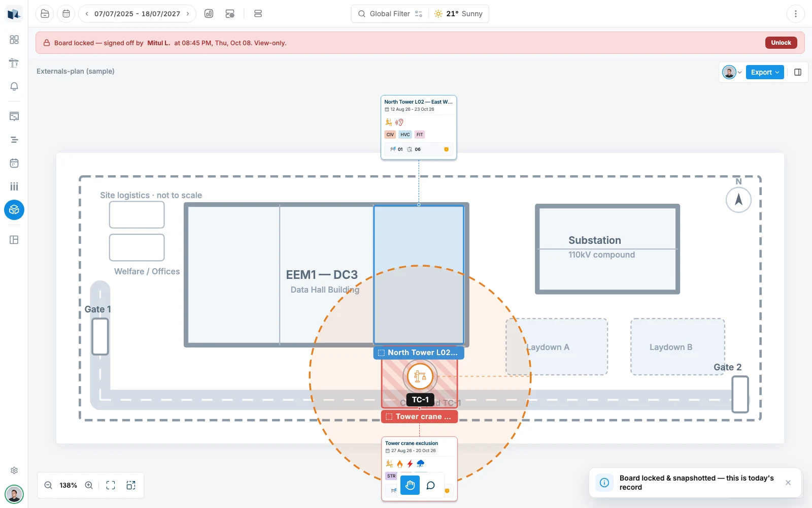This screenshot has width=812, height=508.
Task: Click the 21° Sunny weather indicator
Action: (x=458, y=14)
